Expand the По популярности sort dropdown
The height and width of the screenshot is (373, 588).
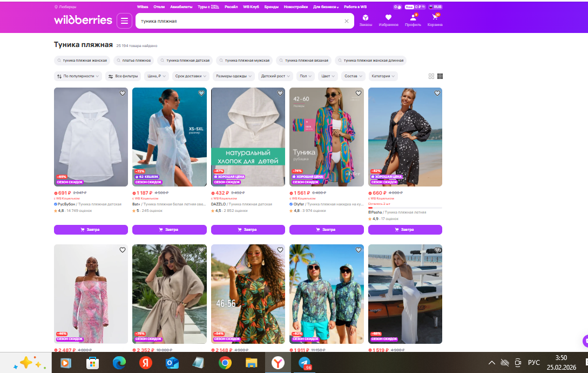pos(78,76)
